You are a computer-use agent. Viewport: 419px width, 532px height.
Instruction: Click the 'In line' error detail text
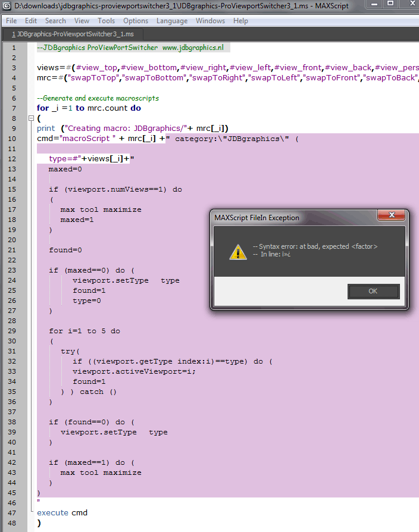[x=272, y=254]
